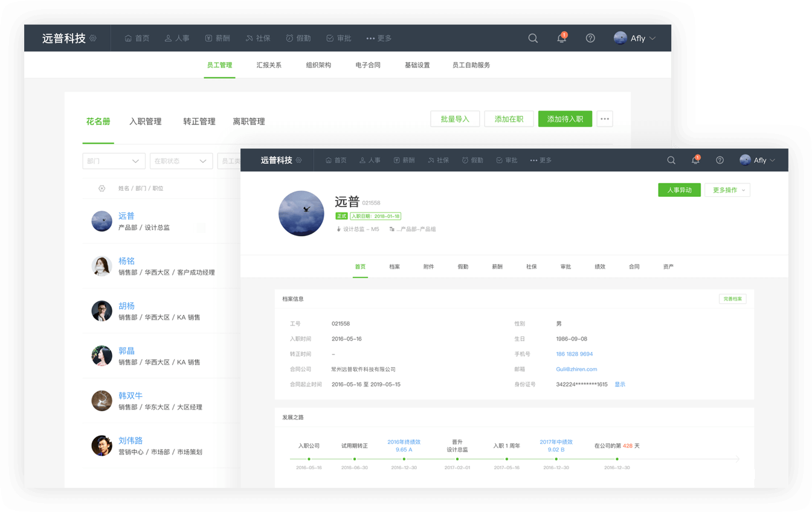Click the gear icon in the roster column header
This screenshot has height=512, width=812.
point(101,188)
